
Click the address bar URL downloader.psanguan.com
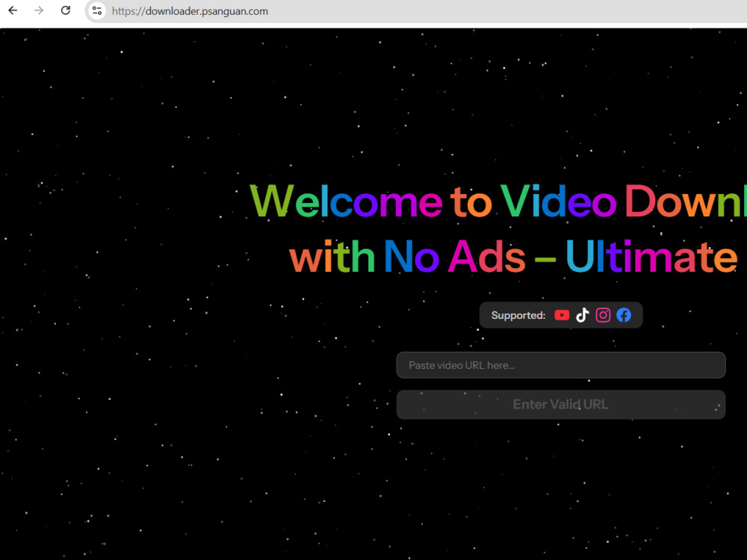[x=190, y=11]
